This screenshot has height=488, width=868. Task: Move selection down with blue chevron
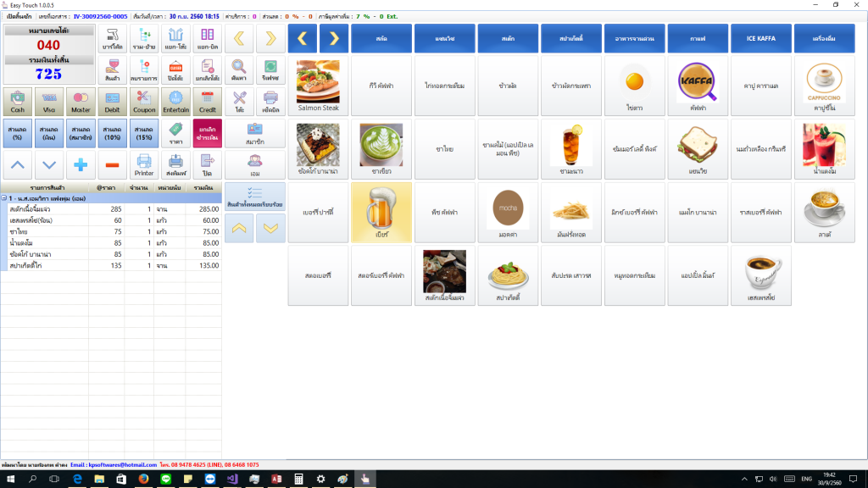49,165
